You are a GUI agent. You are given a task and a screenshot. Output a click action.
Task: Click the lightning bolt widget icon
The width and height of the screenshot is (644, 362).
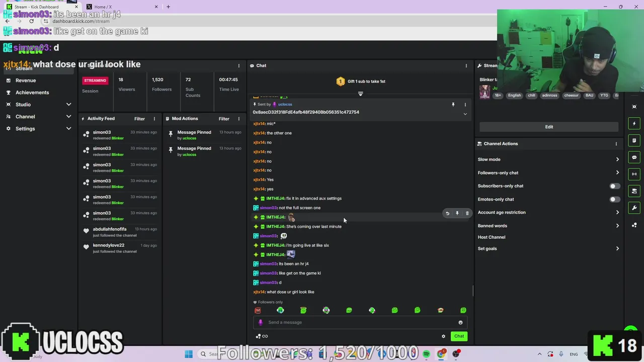pos(634,124)
